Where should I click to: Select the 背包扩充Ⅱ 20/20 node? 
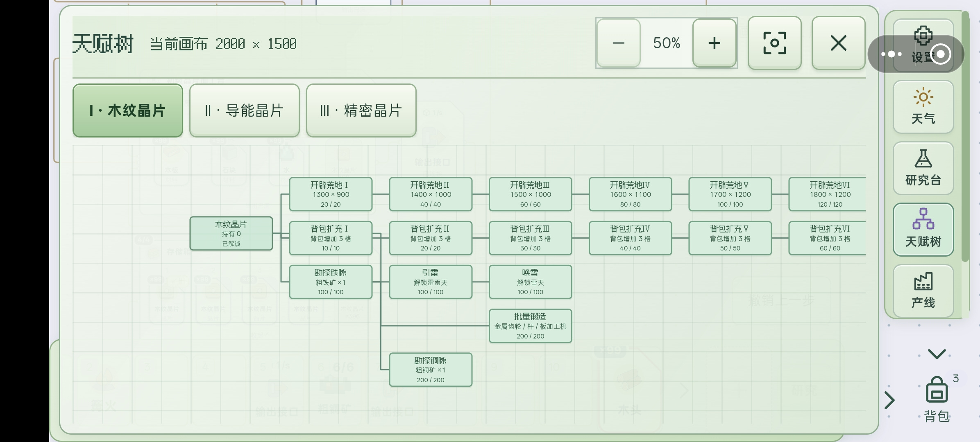click(x=431, y=238)
